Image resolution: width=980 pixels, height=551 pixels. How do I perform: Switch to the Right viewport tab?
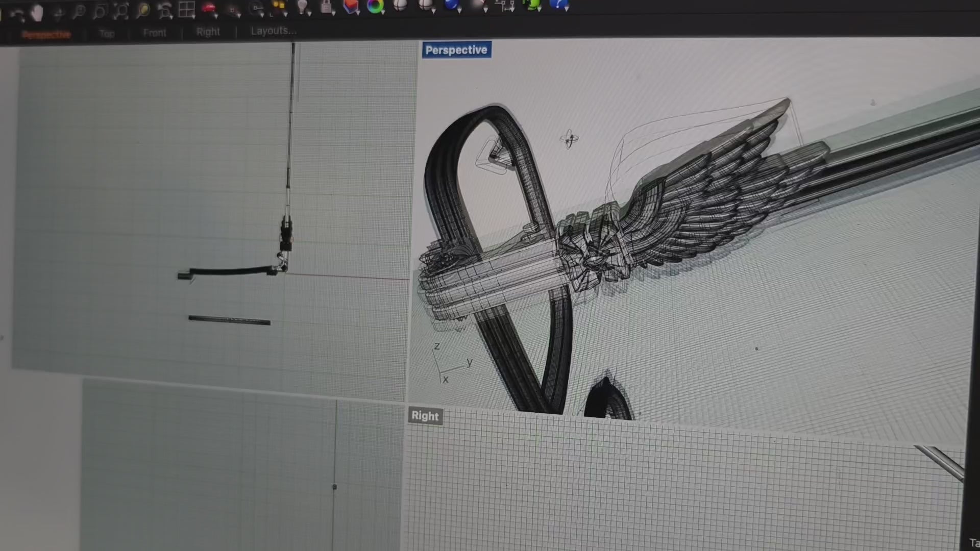coord(208,32)
